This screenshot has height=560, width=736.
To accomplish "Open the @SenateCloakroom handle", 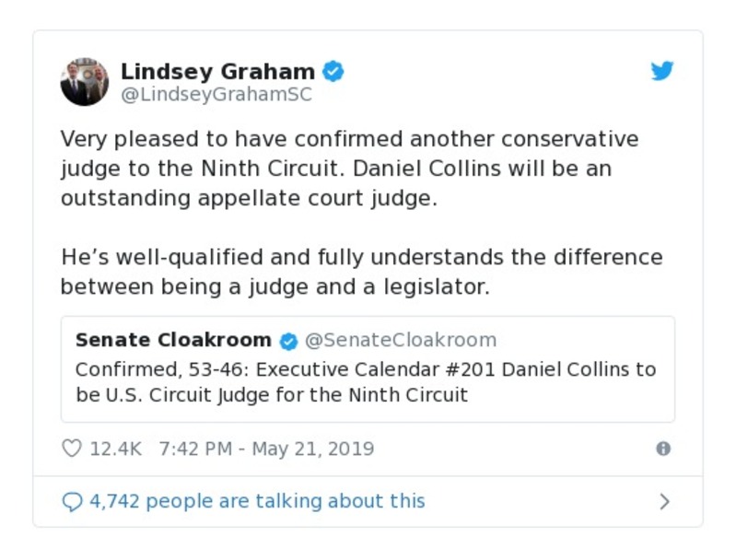I will pos(400,340).
